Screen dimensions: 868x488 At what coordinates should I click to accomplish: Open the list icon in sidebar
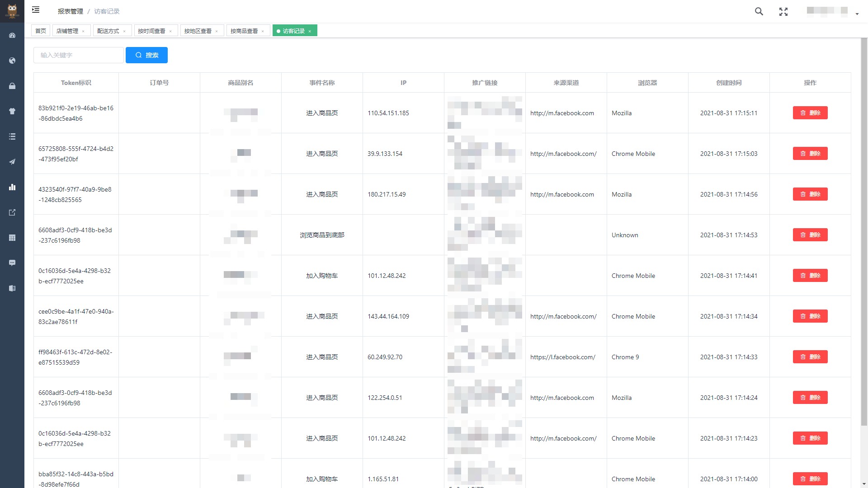[12, 136]
